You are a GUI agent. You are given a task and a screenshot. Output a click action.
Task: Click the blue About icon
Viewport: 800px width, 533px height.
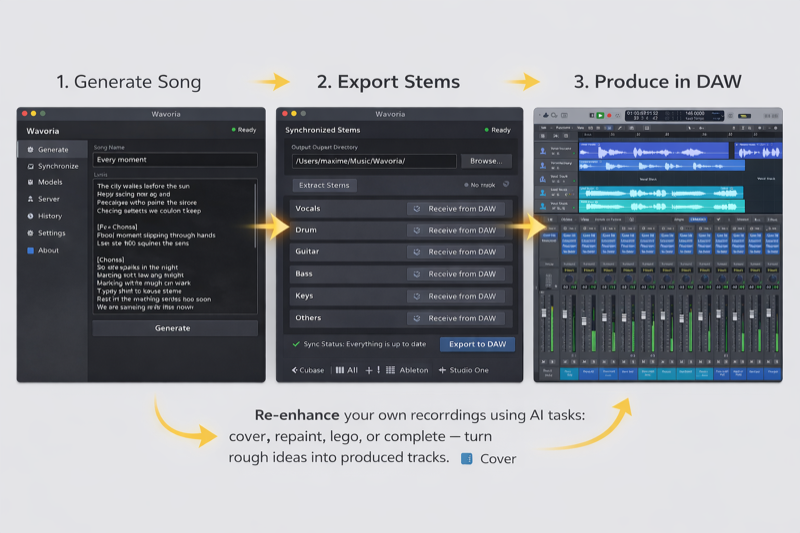[30, 250]
